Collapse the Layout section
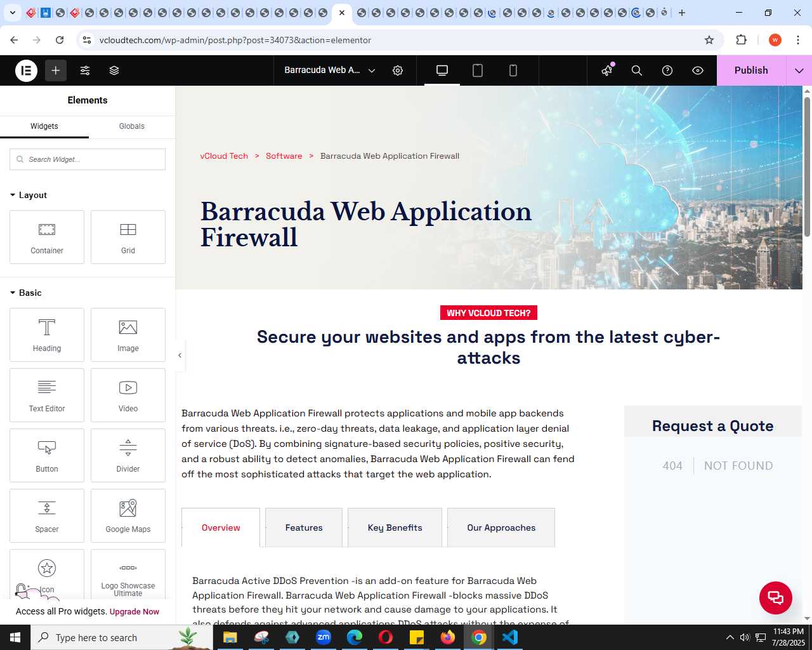812x650 pixels. click(29, 195)
